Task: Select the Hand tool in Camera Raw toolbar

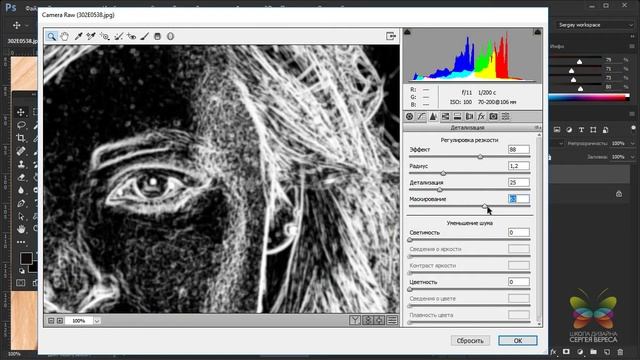Action: coord(64,36)
